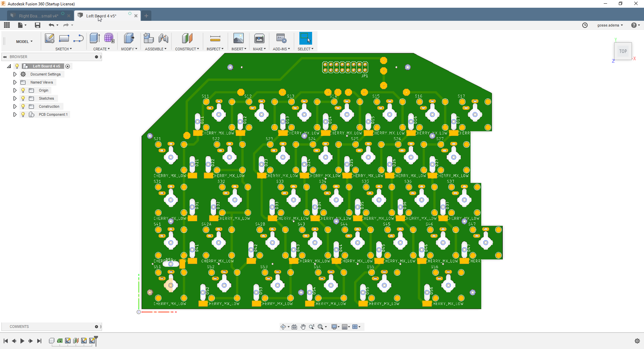Expand the Named Views tree node
The height and width of the screenshot is (349, 644).
[14, 82]
